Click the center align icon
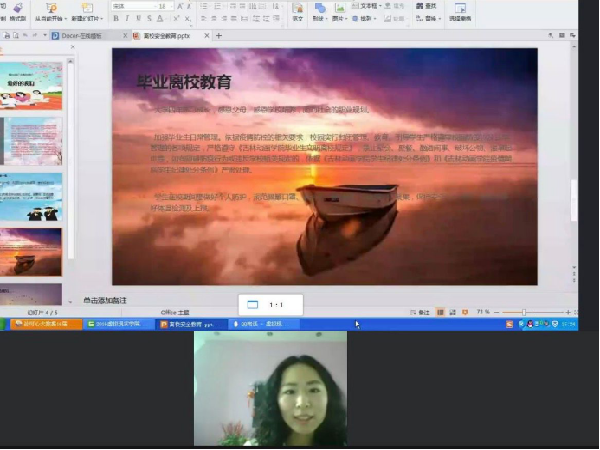The height and width of the screenshot is (450, 600). pyautogui.click(x=214, y=18)
